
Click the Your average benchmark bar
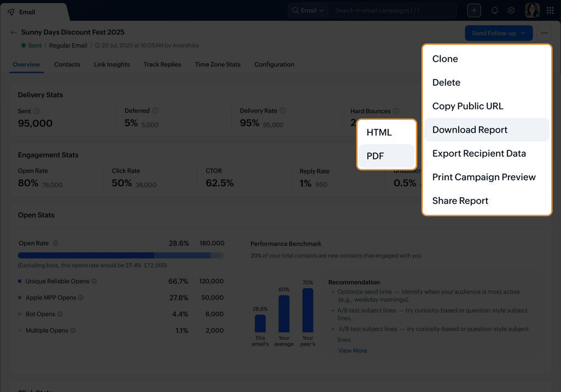click(284, 313)
